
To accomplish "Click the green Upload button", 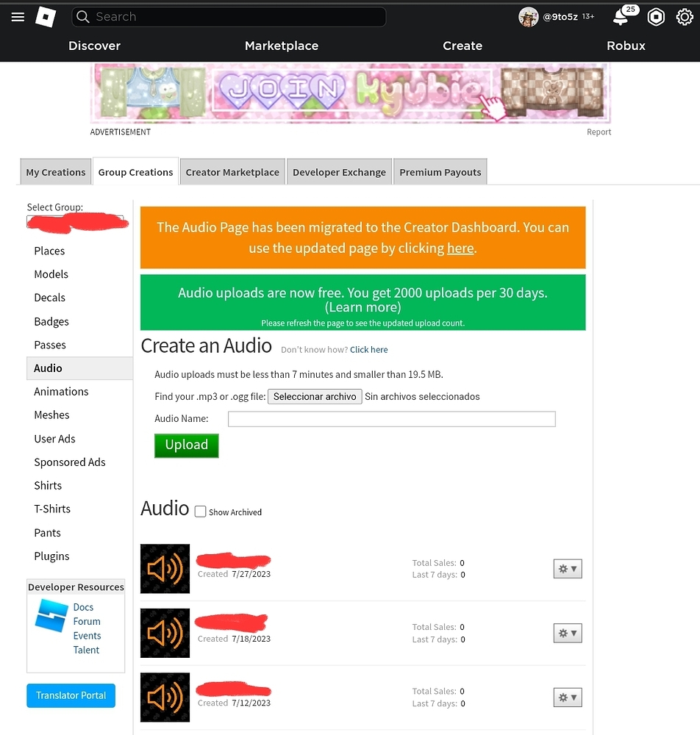I will [x=186, y=445].
